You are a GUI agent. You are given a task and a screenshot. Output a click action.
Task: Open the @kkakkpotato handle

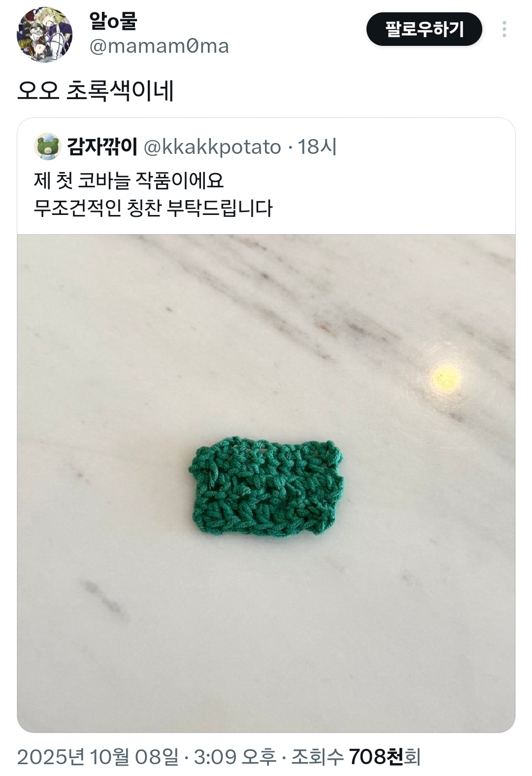point(212,146)
